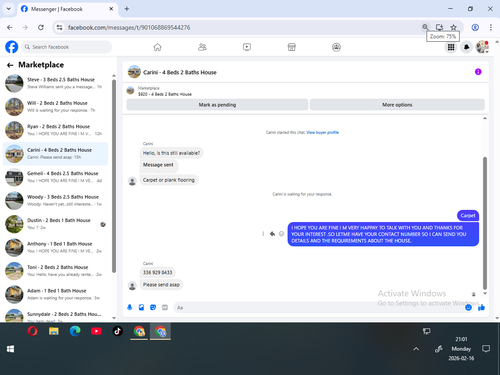
Task: Open the Groups icon in top navigation
Action: (336, 47)
